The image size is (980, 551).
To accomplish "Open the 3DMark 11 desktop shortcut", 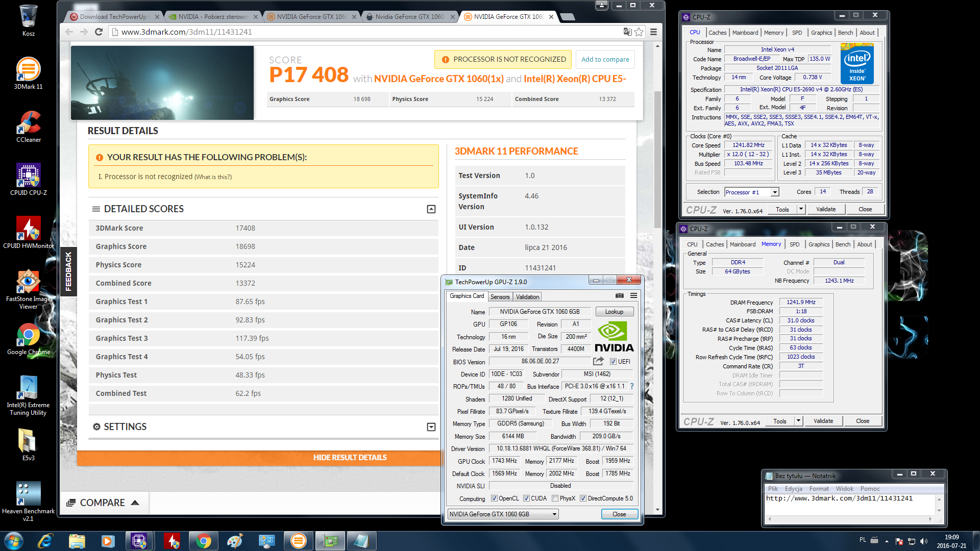I will click(28, 73).
